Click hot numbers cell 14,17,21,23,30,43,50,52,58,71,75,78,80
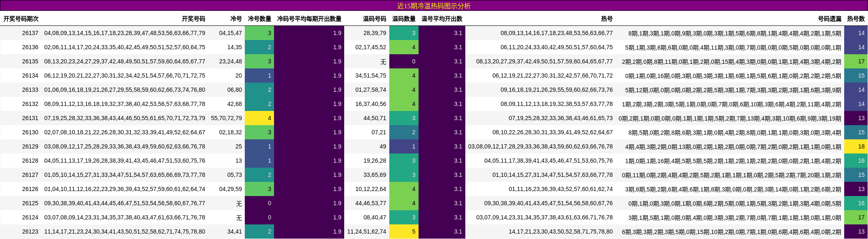The image size is (868, 239). tap(561, 231)
